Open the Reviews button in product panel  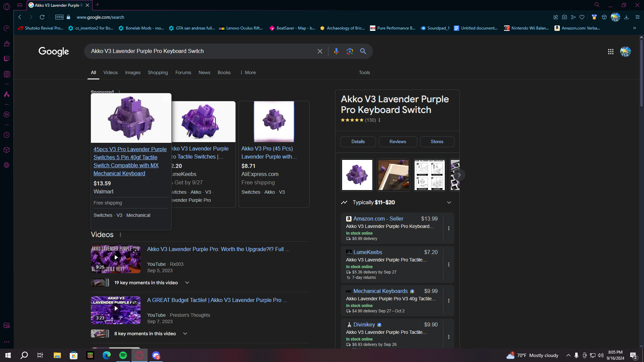[398, 141]
